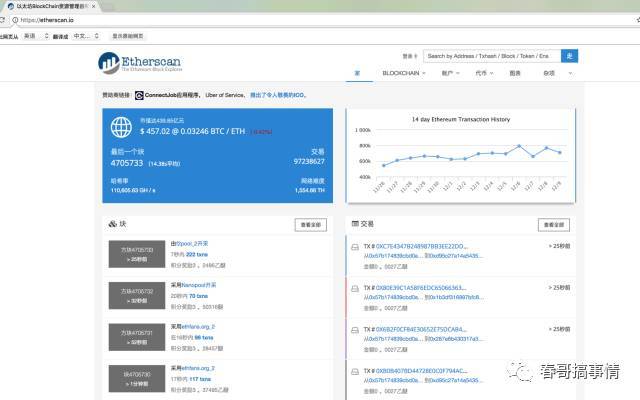Open transaction hash 0XC7E4347B24B9B7...
Image resolution: width=640 pixels, height=400 pixels.
(422, 247)
